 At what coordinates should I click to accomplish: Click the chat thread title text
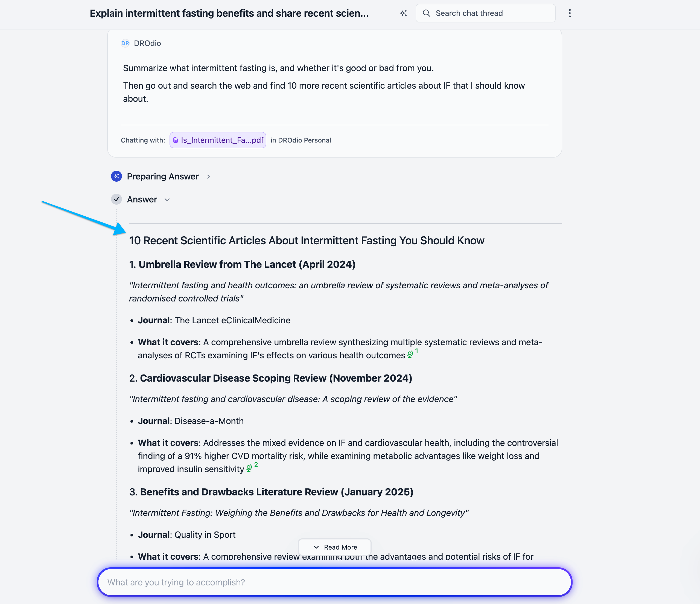pos(229,13)
